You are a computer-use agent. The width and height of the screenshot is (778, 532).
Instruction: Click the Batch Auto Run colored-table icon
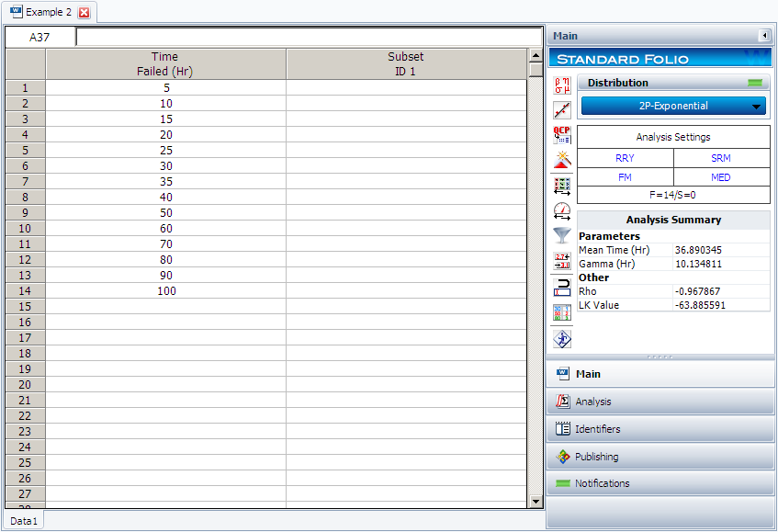click(562, 312)
